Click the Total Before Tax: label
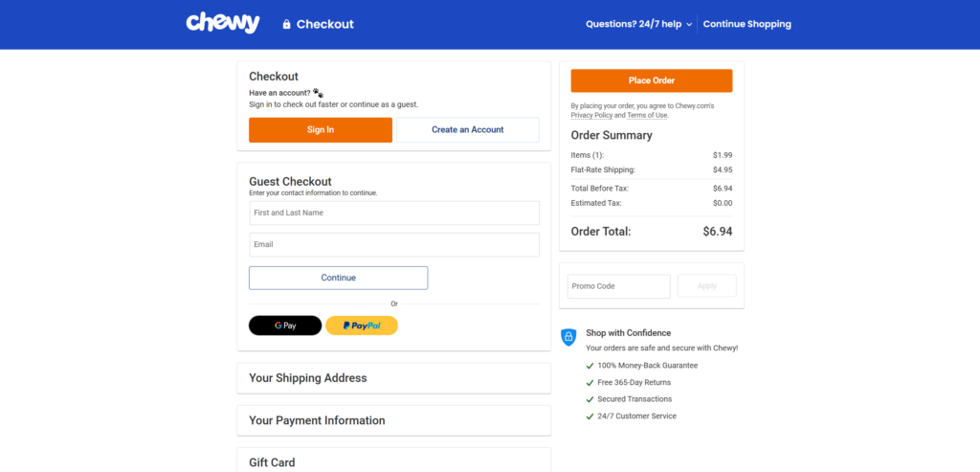980x472 pixels. click(x=599, y=189)
